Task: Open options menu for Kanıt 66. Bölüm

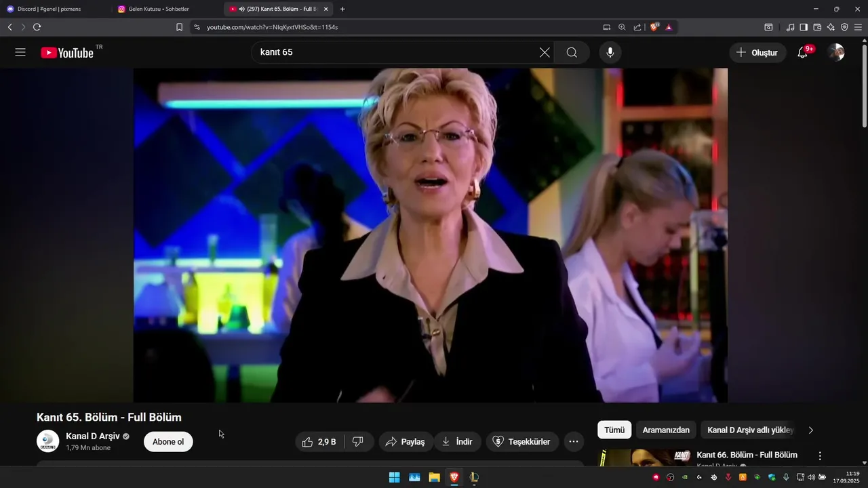Action: click(x=820, y=455)
